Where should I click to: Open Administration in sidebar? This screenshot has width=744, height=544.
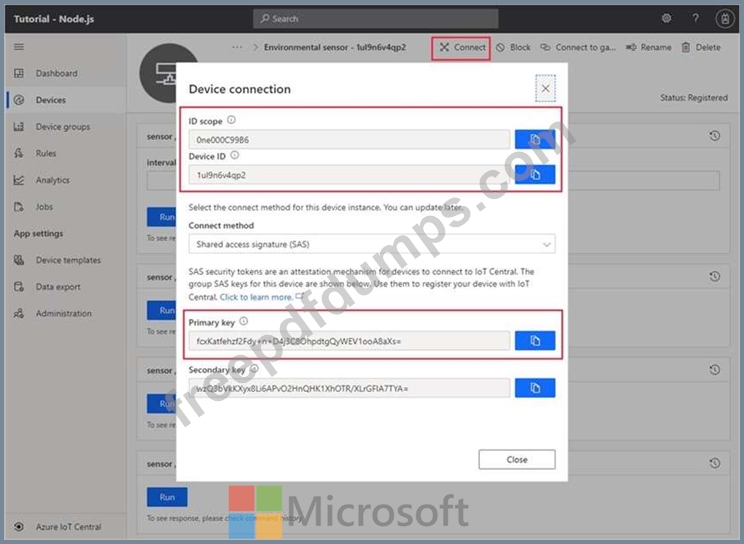(x=65, y=313)
